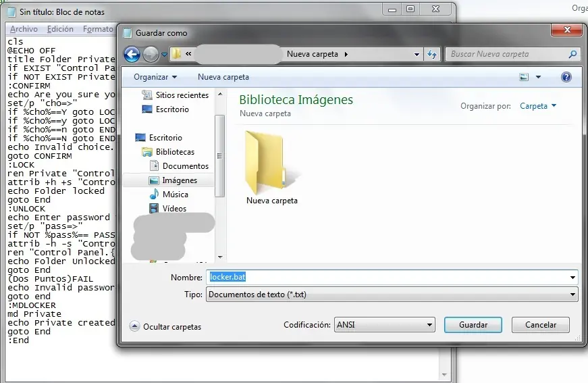The height and width of the screenshot is (383, 588).
Task: Click the Nueva carpeta toolbar button
Action: tap(223, 77)
